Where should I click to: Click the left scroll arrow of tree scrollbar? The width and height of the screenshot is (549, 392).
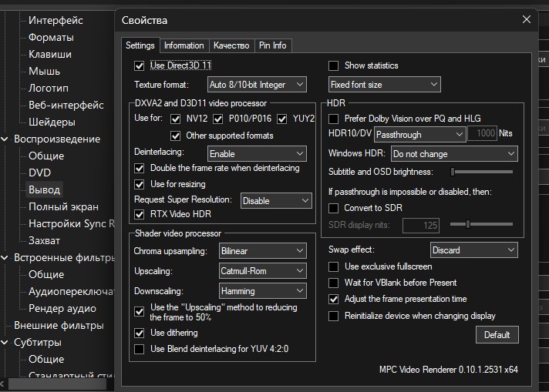3,384
